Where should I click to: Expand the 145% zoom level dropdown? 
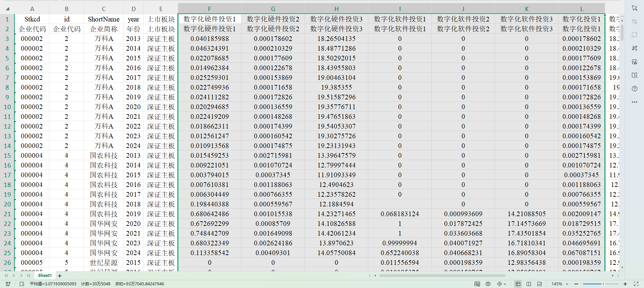[567, 284]
